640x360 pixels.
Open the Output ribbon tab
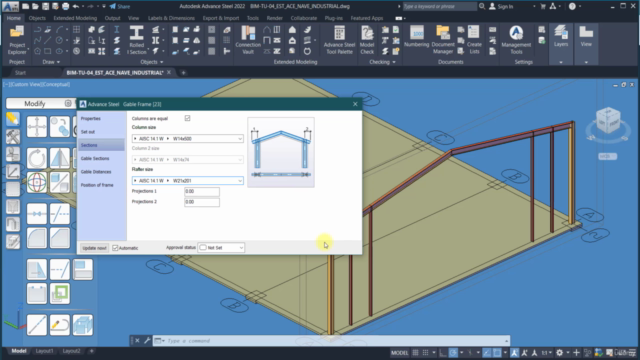point(112,18)
